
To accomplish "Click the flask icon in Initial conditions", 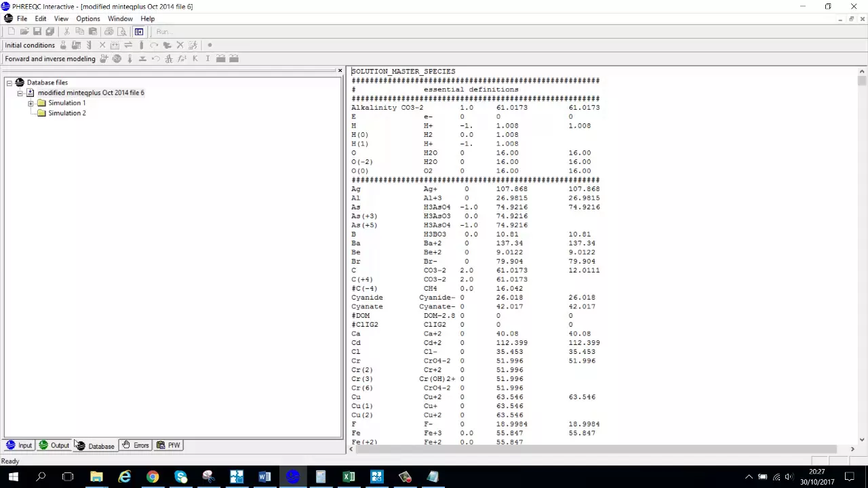I will point(63,45).
